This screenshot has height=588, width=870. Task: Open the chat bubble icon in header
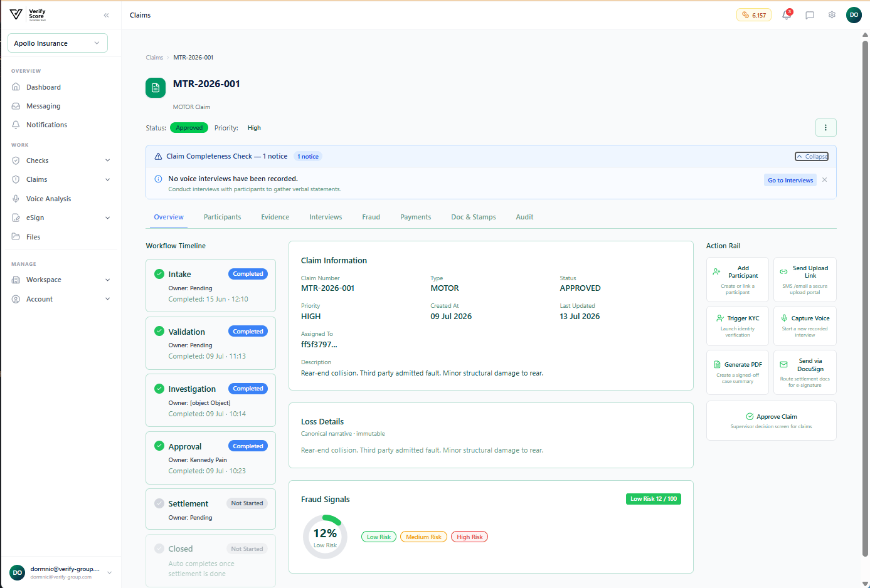click(x=810, y=15)
